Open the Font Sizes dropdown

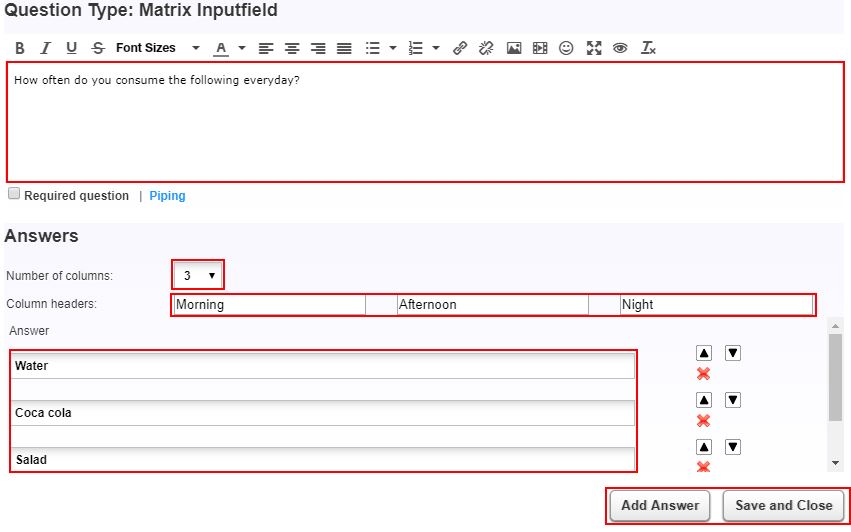[158, 48]
